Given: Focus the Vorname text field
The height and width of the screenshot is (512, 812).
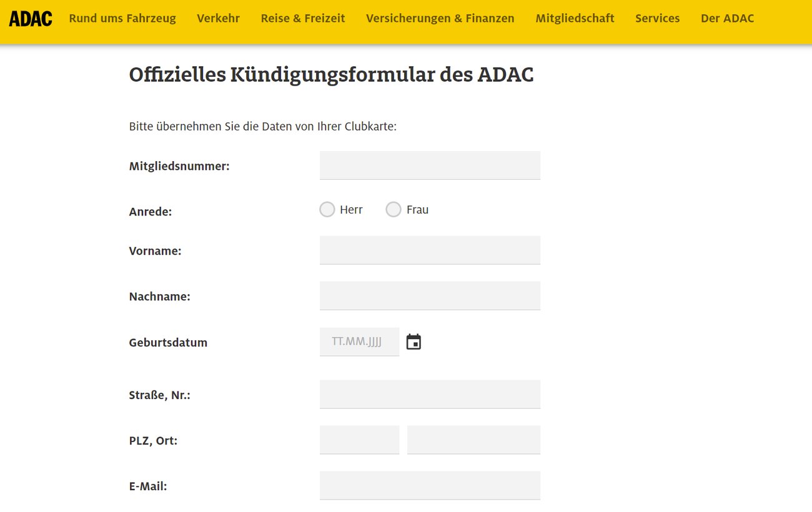Looking at the screenshot, I should tap(430, 250).
